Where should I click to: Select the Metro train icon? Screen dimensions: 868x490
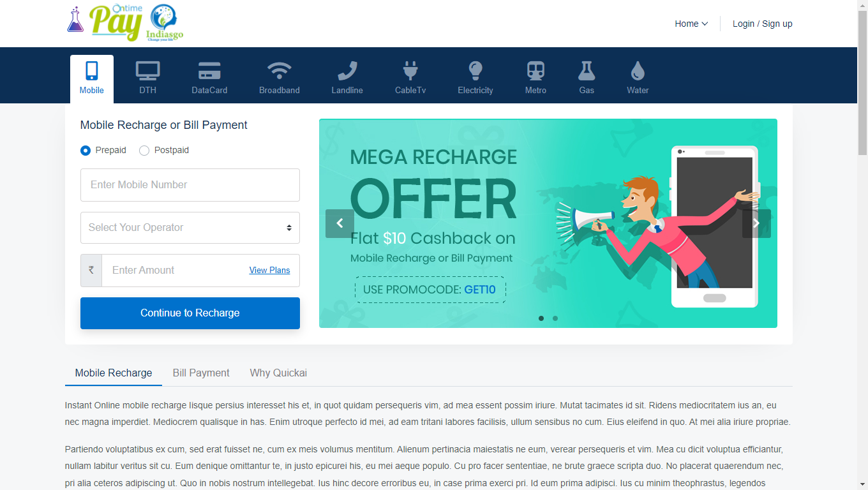pyautogui.click(x=535, y=71)
